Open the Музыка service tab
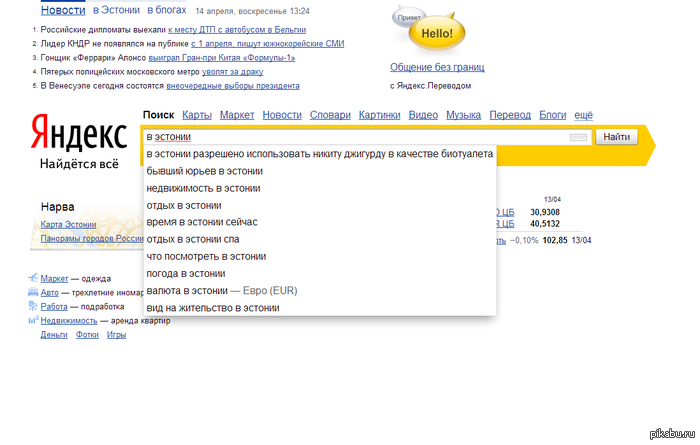 (463, 115)
